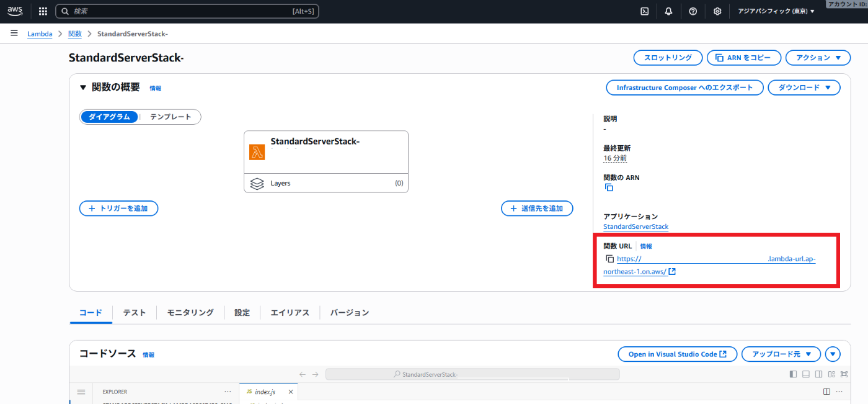The image size is (868, 404).
Task: Go to 関数 breadcrumb link
Action: pyautogui.click(x=74, y=34)
